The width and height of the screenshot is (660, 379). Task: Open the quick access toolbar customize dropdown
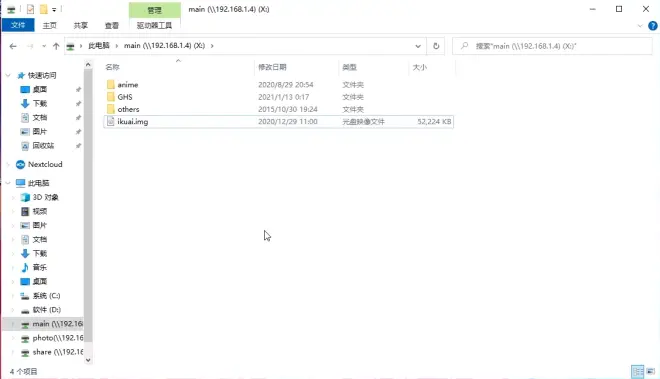(54, 9)
